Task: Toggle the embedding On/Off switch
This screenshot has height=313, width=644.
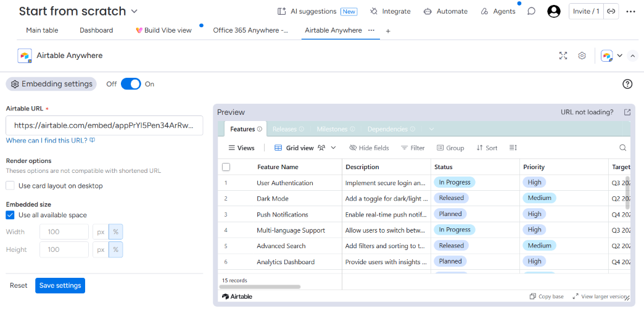Action: tap(131, 84)
